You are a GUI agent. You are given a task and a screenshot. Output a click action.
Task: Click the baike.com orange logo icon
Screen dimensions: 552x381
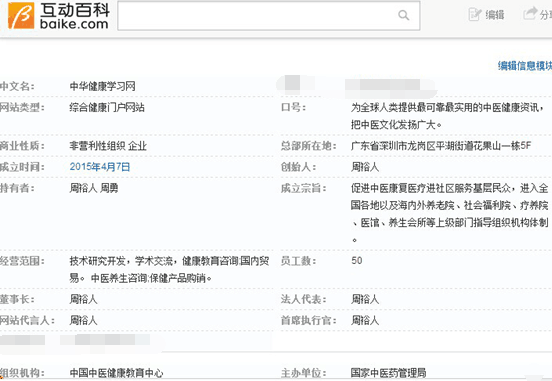(x=21, y=16)
